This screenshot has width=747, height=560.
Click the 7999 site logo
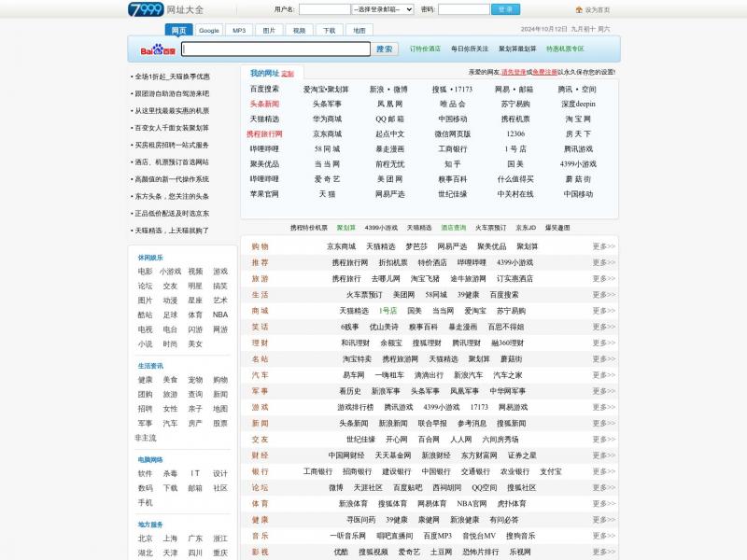coord(146,9)
